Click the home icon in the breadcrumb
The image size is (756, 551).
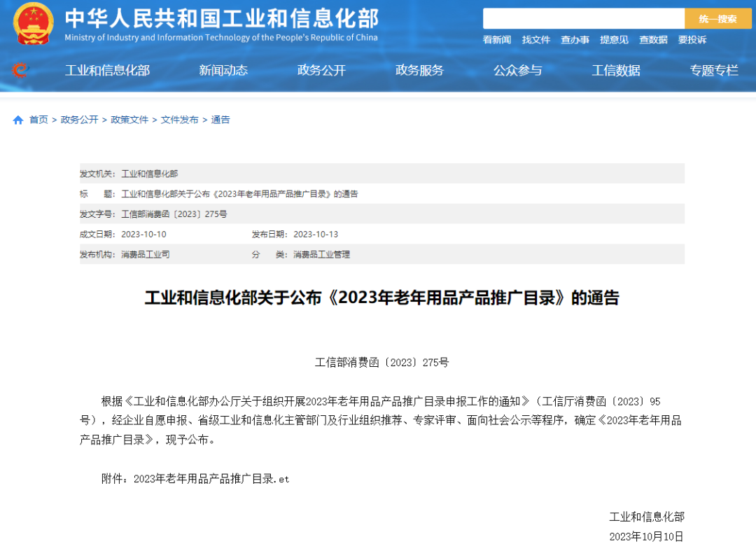click(x=17, y=120)
